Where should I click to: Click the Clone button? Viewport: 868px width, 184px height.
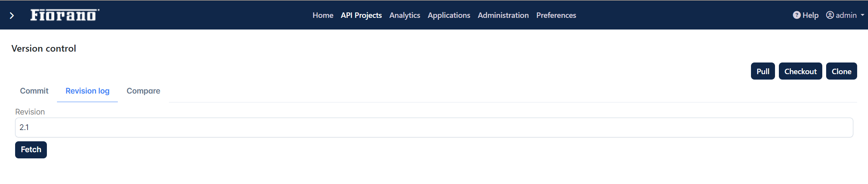point(841,71)
